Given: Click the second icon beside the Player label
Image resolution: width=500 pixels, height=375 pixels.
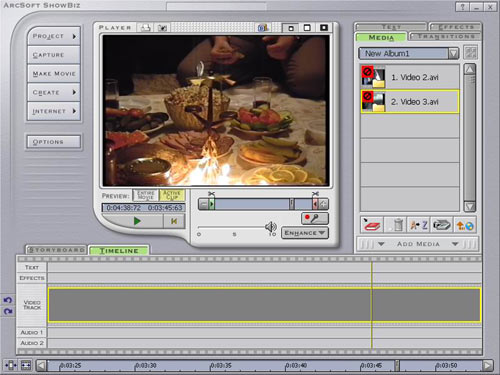Looking at the screenshot, I should (163, 28).
